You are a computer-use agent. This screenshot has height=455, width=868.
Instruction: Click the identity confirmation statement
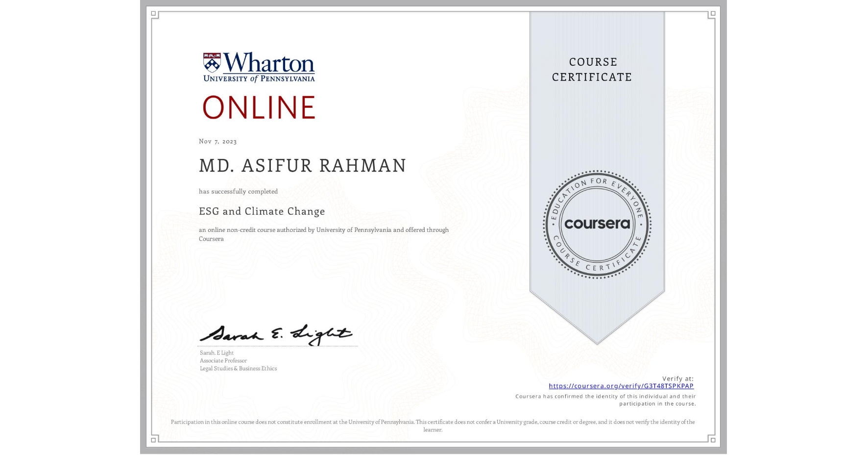[x=605, y=400]
